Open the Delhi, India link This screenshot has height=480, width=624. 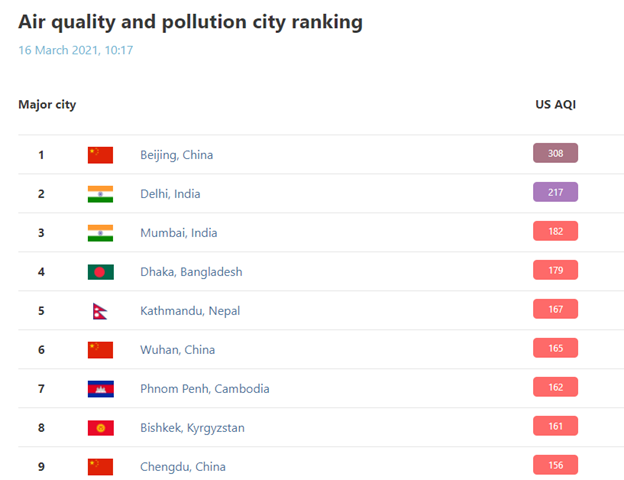click(x=170, y=194)
